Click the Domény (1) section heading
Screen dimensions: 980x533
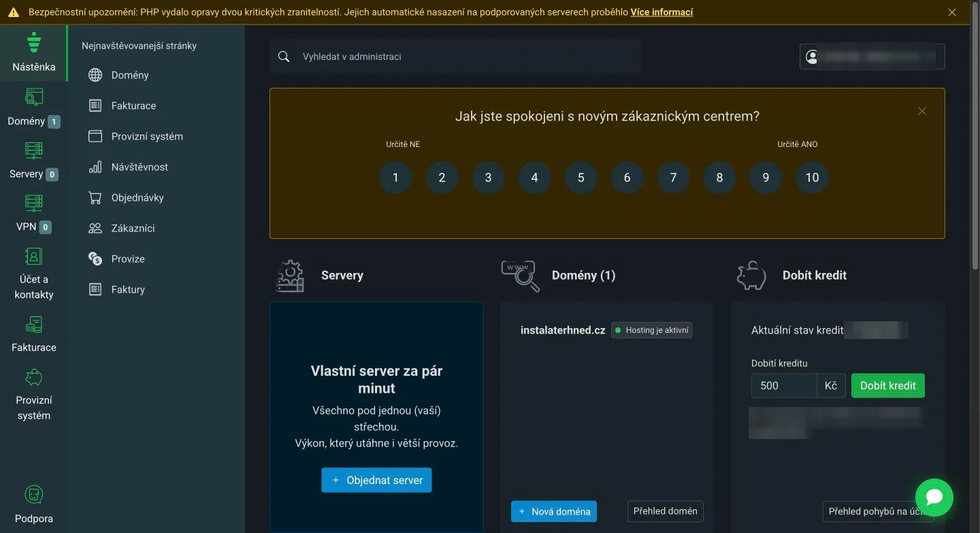(x=583, y=276)
